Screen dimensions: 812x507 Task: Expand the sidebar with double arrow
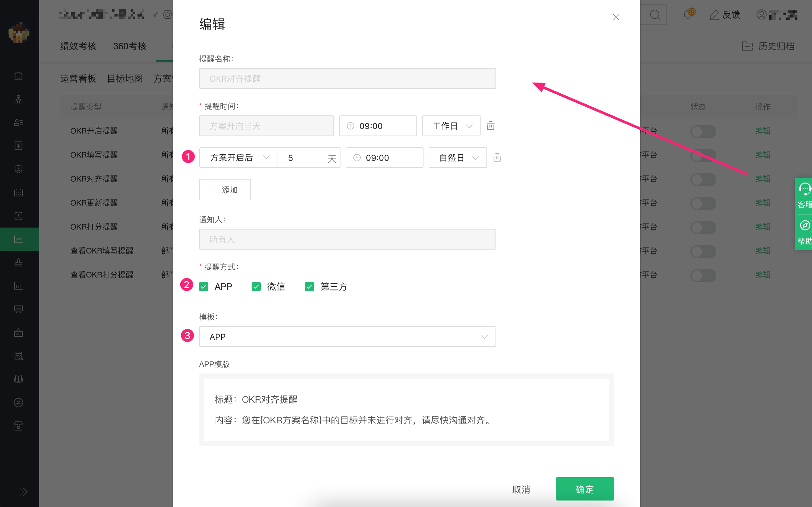[23, 491]
